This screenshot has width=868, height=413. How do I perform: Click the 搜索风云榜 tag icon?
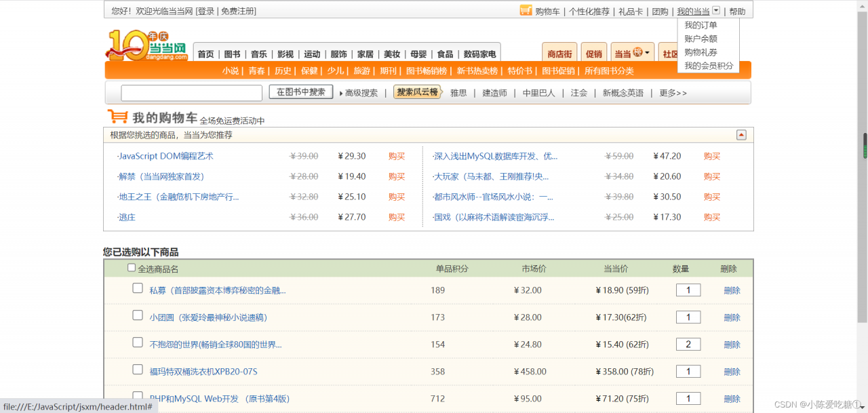pos(417,92)
